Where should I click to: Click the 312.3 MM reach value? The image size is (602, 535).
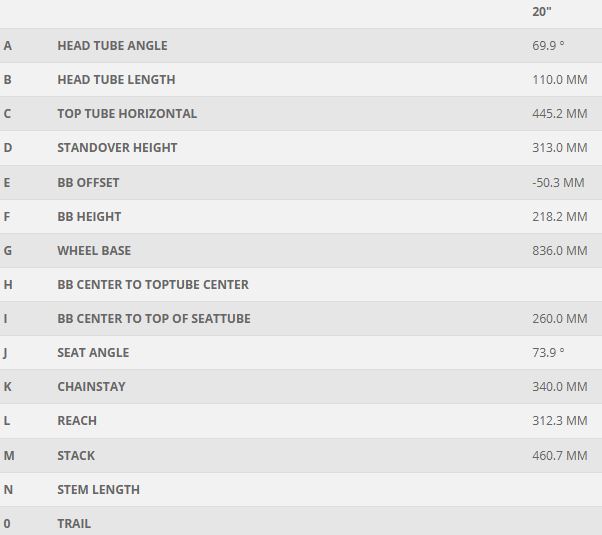[x=559, y=421]
